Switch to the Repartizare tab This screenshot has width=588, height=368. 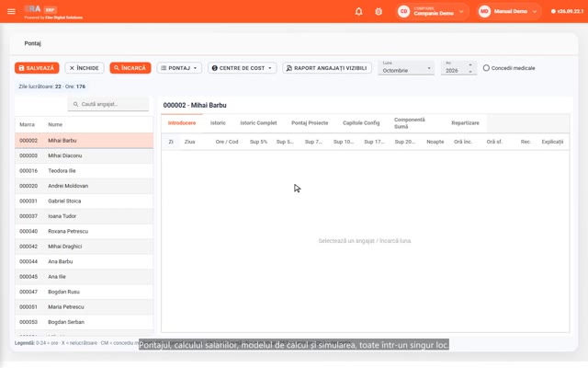pos(465,123)
